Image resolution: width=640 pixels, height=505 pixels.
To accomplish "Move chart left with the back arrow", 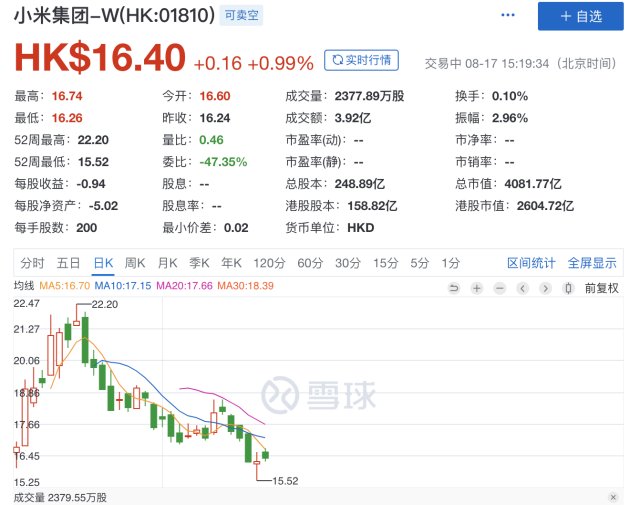I will pyautogui.click(x=522, y=288).
